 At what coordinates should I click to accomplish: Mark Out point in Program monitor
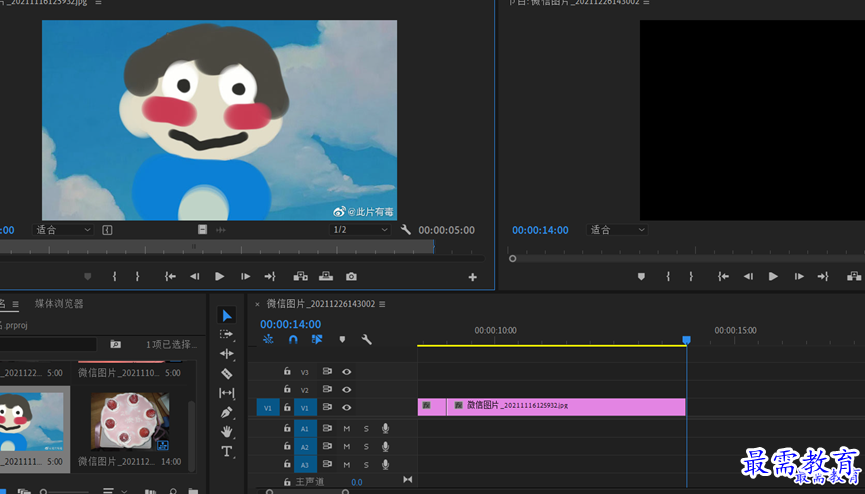pos(691,277)
